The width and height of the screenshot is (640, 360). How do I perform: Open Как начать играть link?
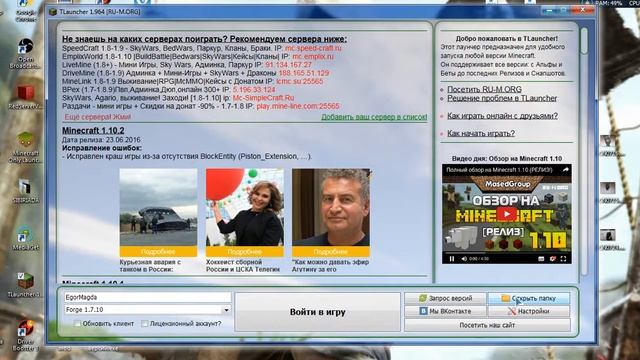(x=481, y=133)
